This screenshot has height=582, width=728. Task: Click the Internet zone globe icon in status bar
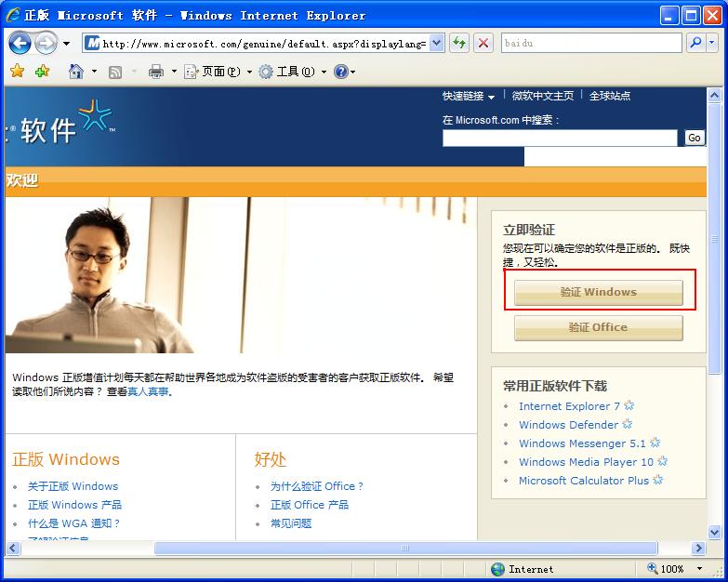pos(497,569)
